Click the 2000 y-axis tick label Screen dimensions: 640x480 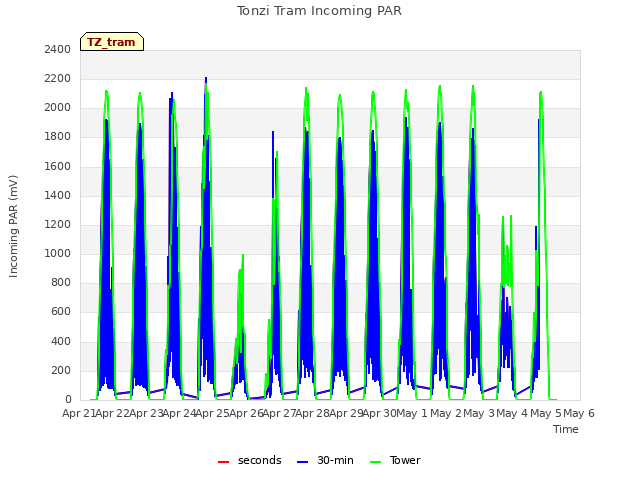(58, 107)
